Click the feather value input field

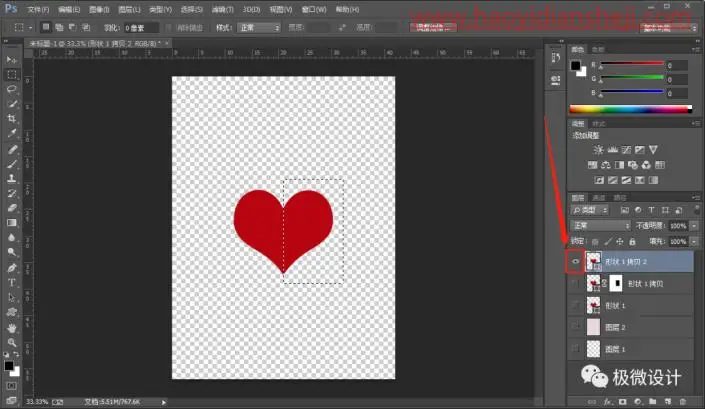pyautogui.click(x=141, y=28)
